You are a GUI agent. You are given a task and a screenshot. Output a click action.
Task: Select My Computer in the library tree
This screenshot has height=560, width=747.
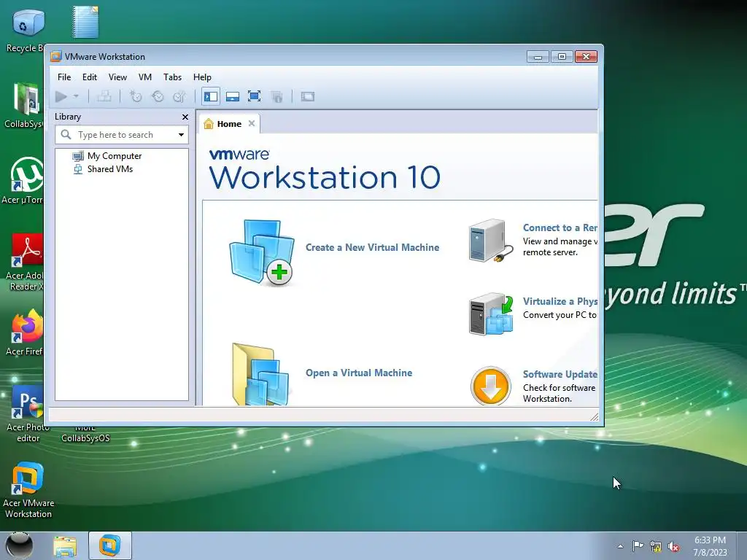[115, 156]
